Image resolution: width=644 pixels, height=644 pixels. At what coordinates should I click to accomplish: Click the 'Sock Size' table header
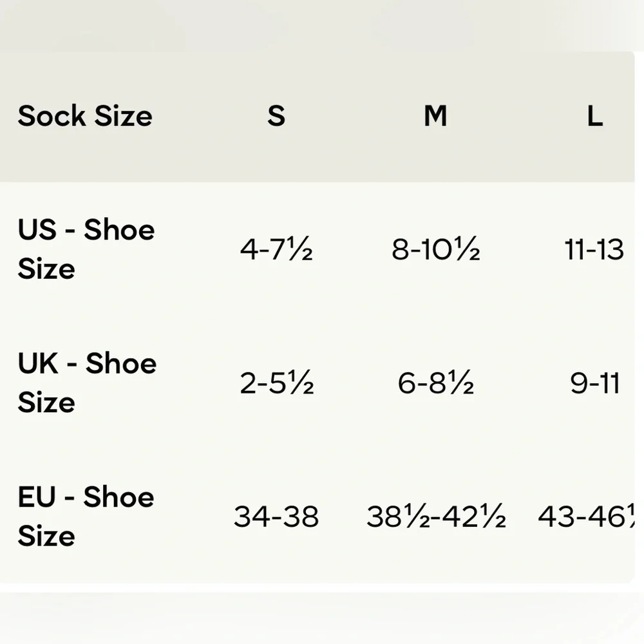tap(85, 117)
